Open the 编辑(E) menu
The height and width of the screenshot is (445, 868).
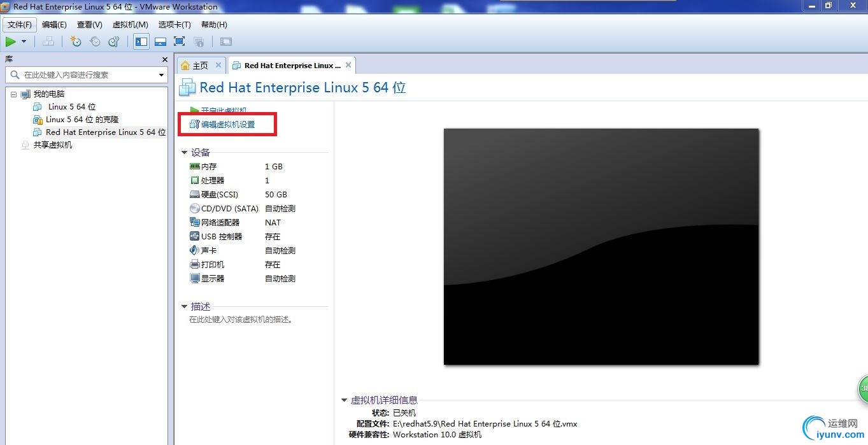[54, 25]
